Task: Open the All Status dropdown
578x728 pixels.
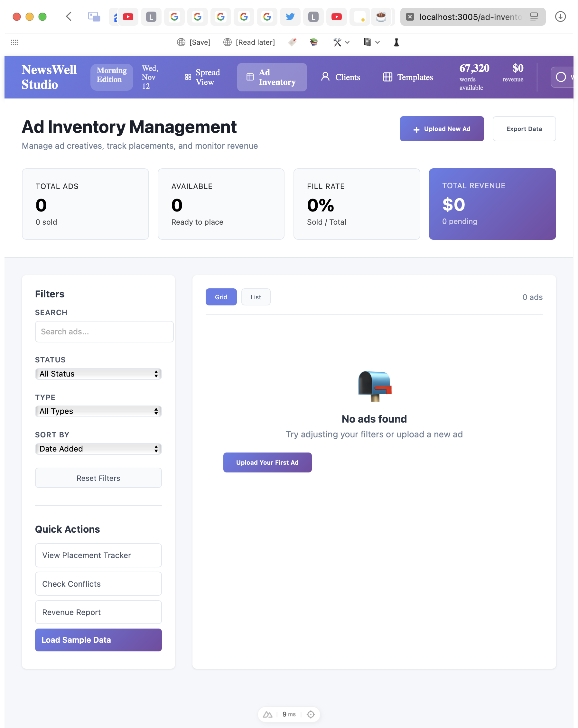Action: (x=98, y=374)
